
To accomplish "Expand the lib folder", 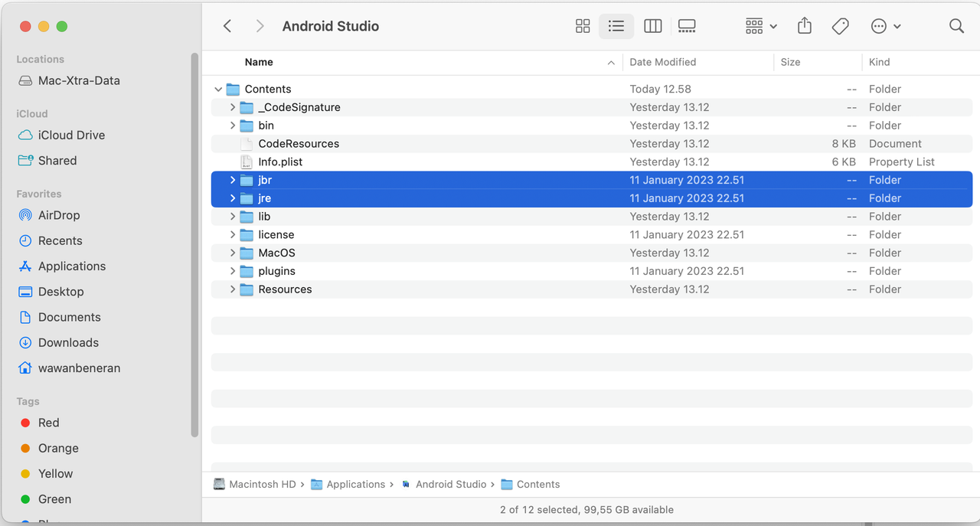I will pos(233,217).
